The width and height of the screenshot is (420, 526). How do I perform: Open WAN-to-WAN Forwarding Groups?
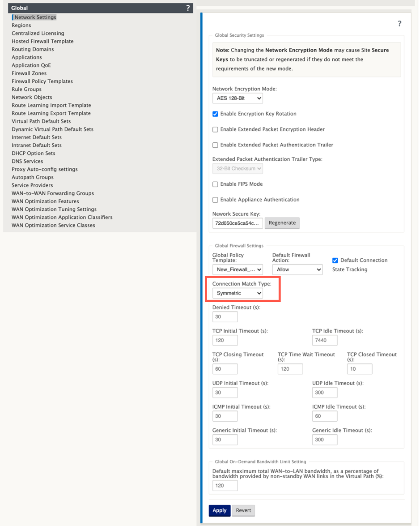pos(53,193)
